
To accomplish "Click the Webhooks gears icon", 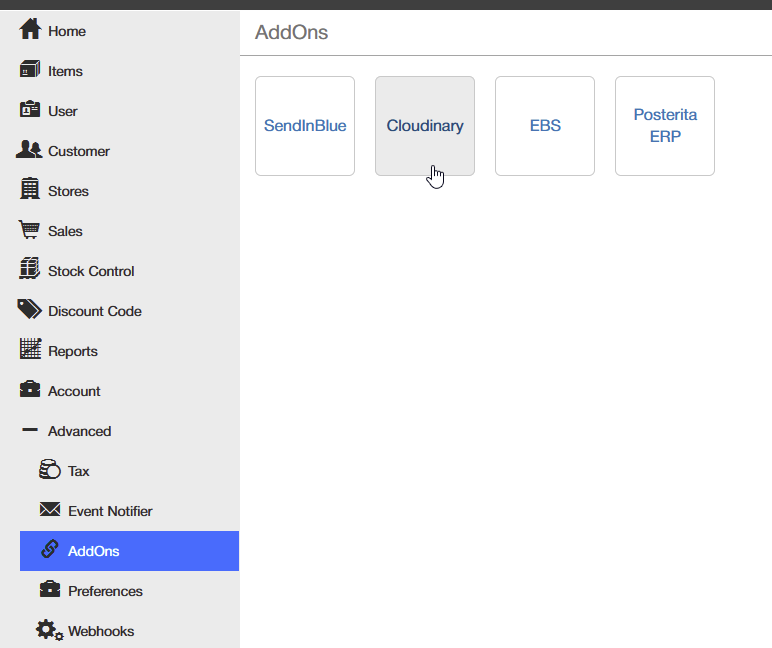I will [49, 630].
